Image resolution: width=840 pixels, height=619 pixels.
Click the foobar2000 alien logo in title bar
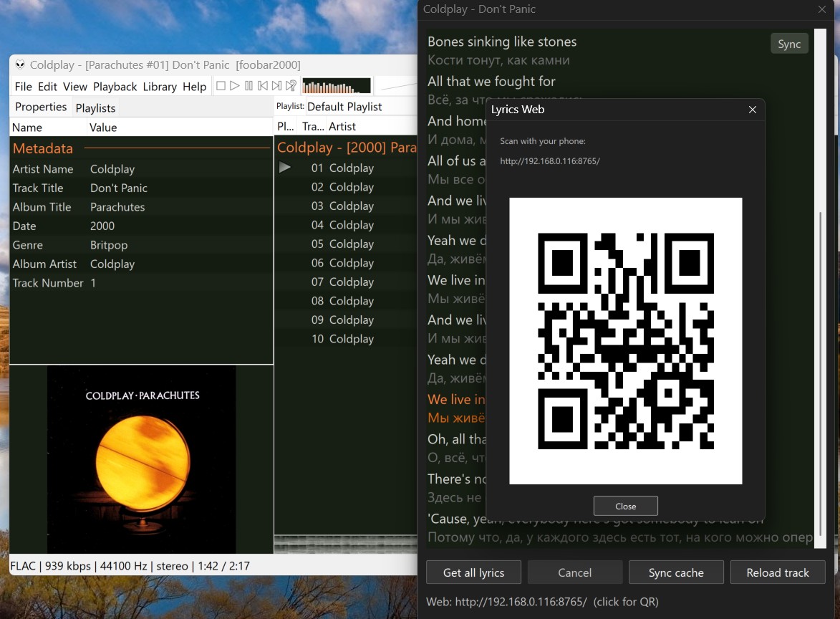[x=20, y=65]
